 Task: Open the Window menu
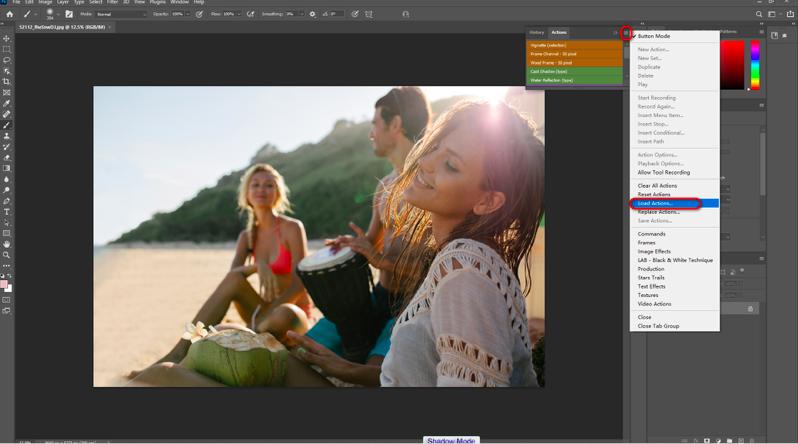click(x=179, y=2)
